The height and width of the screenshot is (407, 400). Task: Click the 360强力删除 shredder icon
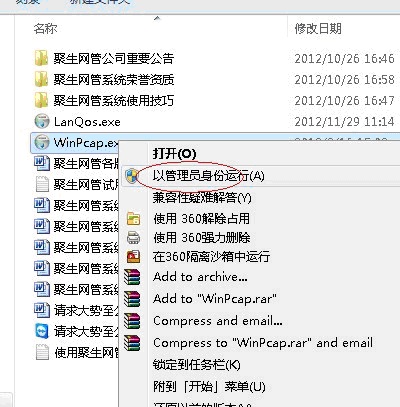pos(133,238)
